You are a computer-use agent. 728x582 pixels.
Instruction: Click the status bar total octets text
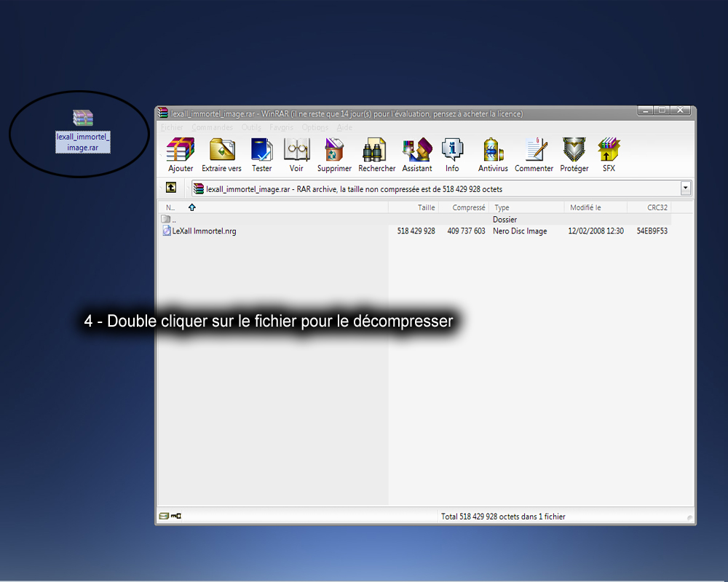pos(503,516)
